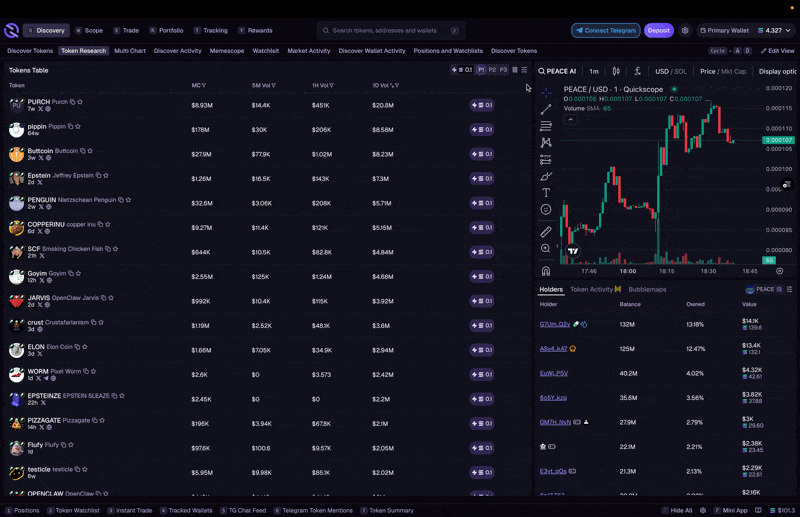Viewport: 800px width, 517px height.
Task: Toggle the A layout button
Action: click(x=737, y=51)
